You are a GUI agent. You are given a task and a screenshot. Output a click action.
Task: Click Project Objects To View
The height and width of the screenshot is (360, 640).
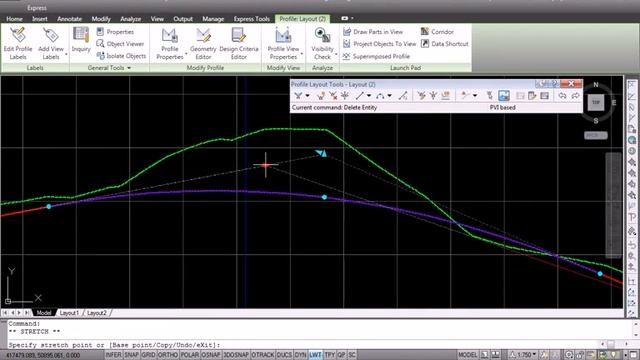coord(380,44)
